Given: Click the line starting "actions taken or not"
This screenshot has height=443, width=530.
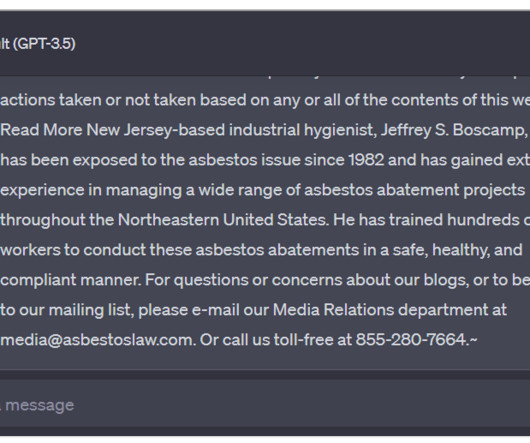Looking at the screenshot, I should (x=265, y=100).
